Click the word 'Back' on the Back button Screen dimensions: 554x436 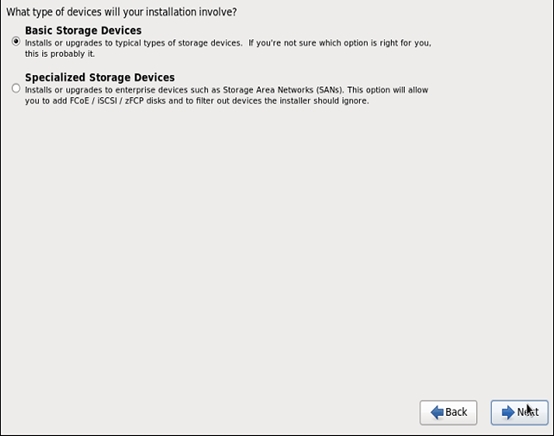(x=456, y=412)
